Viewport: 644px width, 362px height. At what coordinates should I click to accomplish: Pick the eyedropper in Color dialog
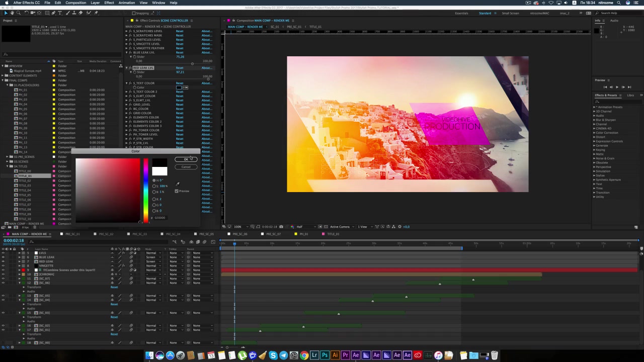click(177, 184)
